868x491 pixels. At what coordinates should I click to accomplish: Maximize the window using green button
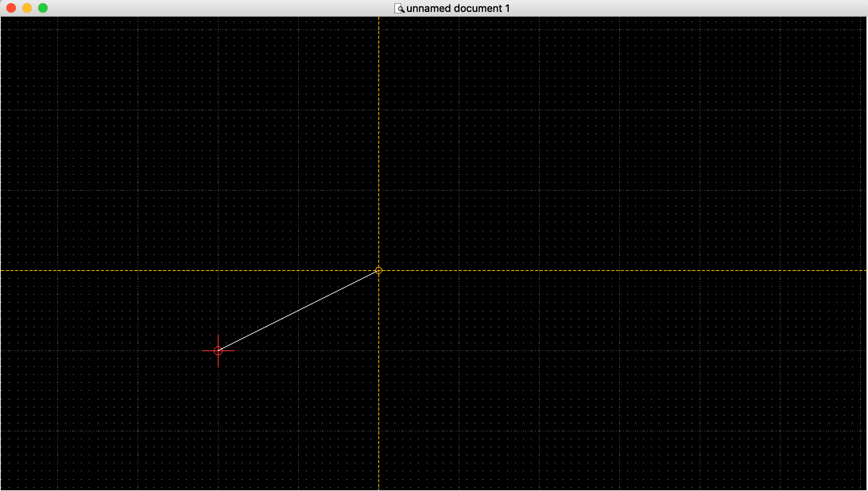pyautogui.click(x=43, y=8)
